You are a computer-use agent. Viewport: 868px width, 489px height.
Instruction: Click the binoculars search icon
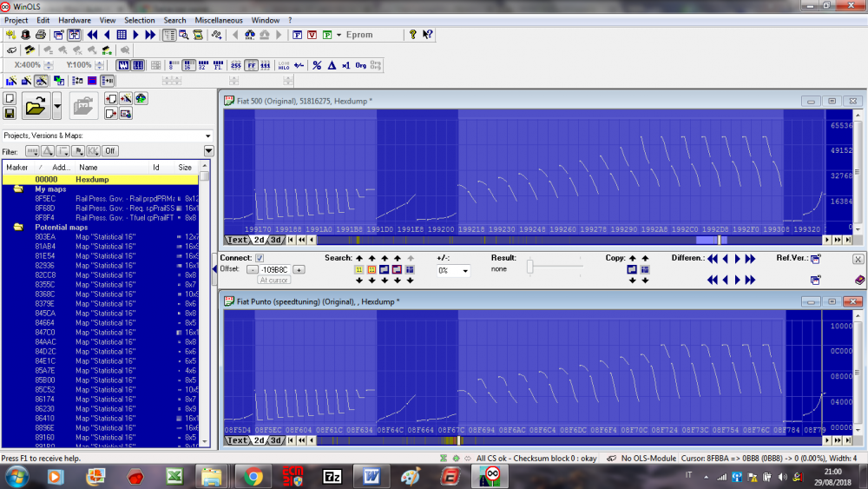point(250,35)
